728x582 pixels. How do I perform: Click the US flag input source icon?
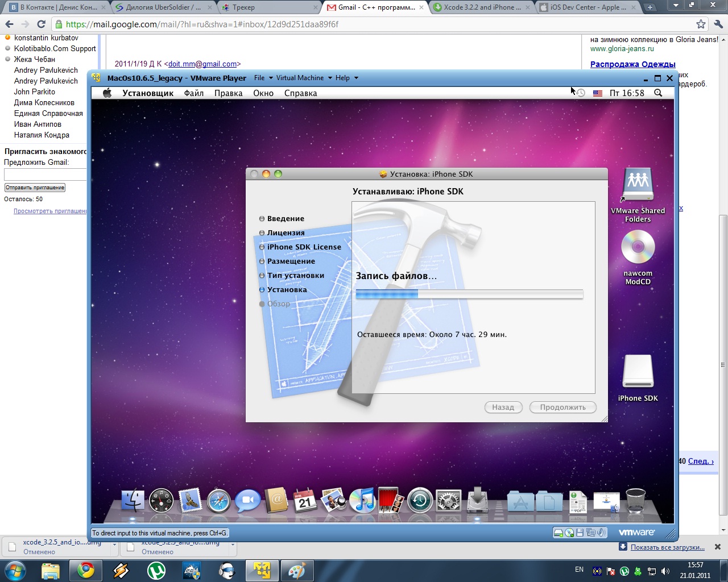click(598, 93)
